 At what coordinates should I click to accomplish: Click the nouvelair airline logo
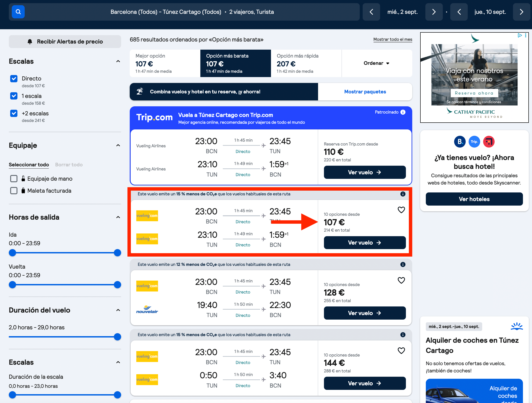coord(147,310)
